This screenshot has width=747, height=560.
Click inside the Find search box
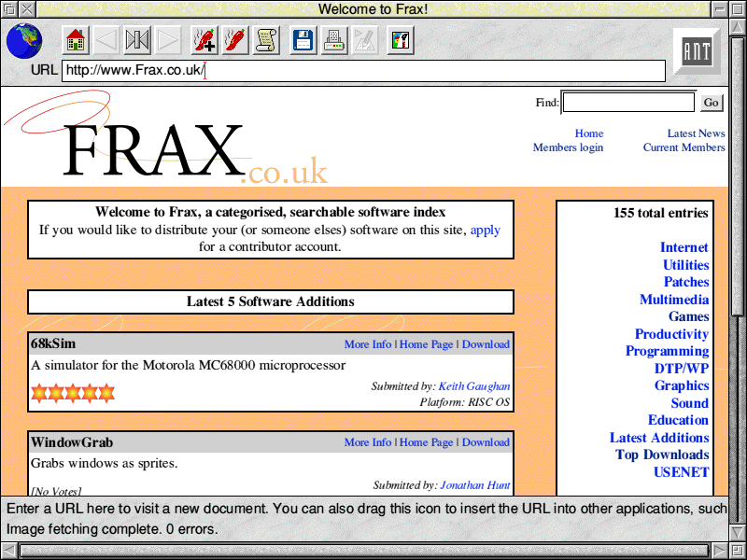627,102
